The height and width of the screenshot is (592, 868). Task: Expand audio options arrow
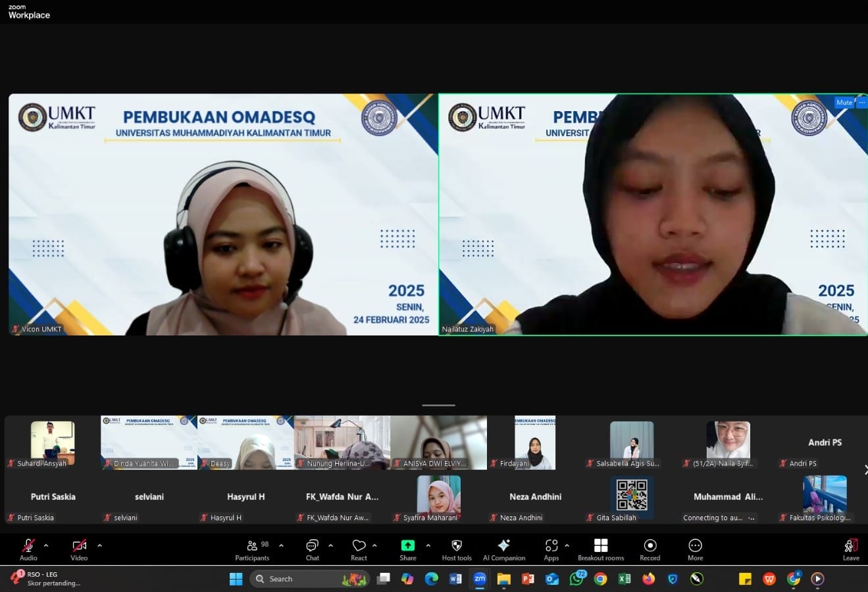(x=46, y=545)
